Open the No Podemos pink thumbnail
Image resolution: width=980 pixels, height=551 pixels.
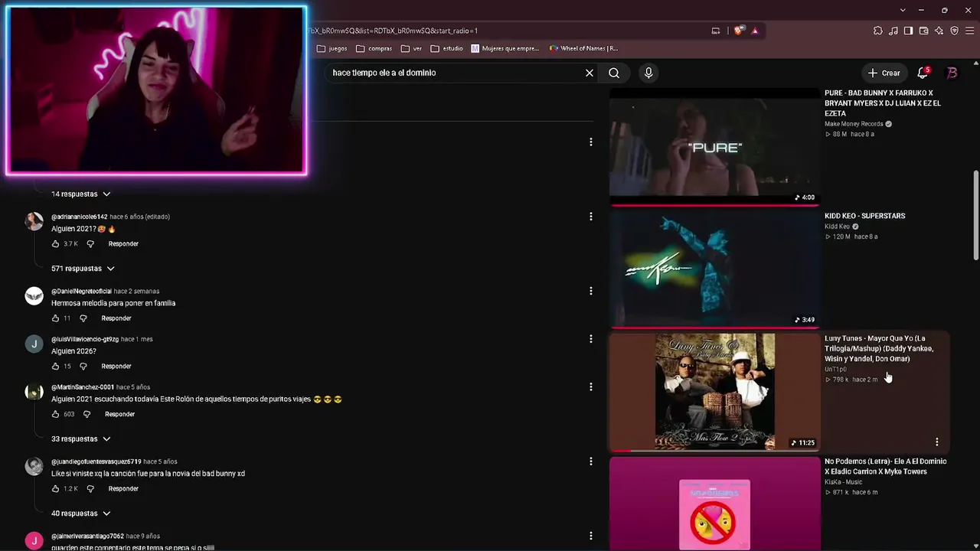pos(714,504)
